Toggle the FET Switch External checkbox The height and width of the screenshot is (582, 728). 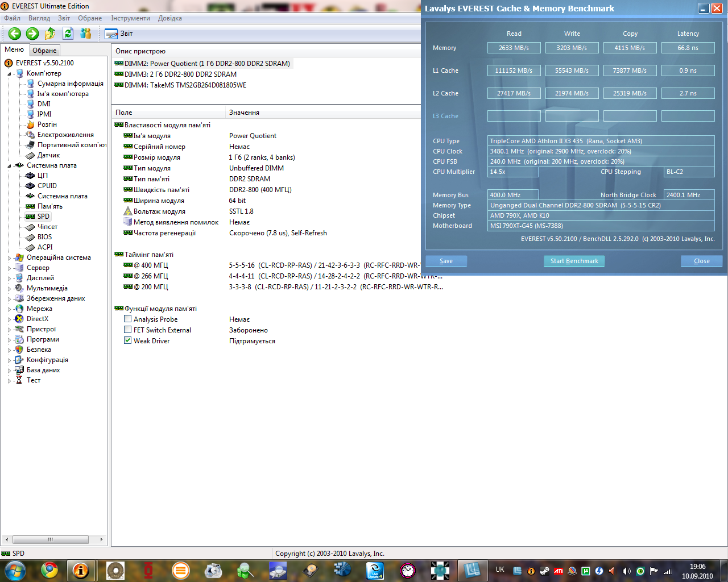128,330
